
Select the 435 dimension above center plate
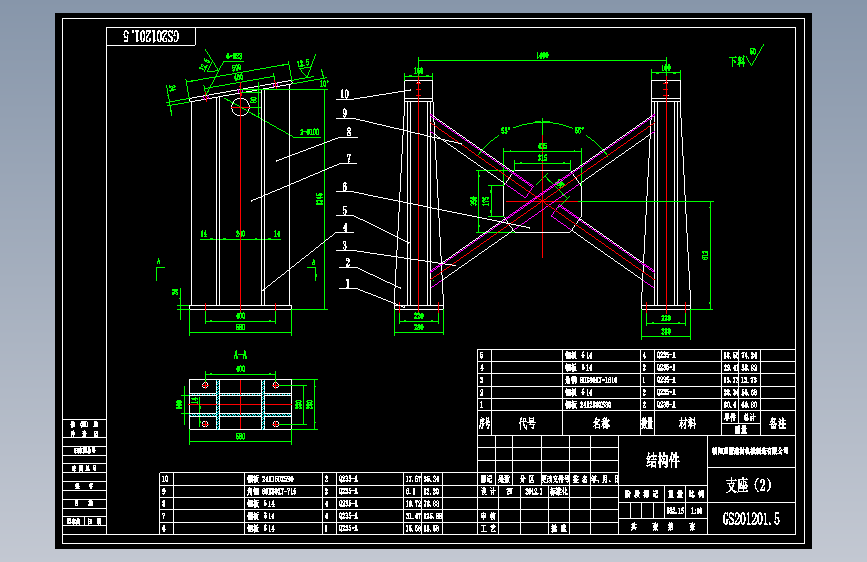point(542,146)
